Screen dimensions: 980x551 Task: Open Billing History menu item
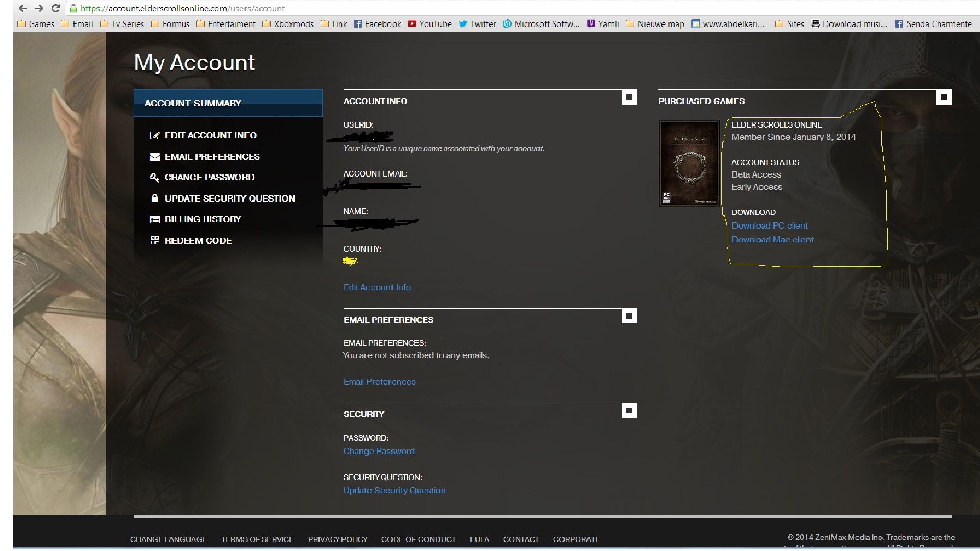[x=203, y=219]
